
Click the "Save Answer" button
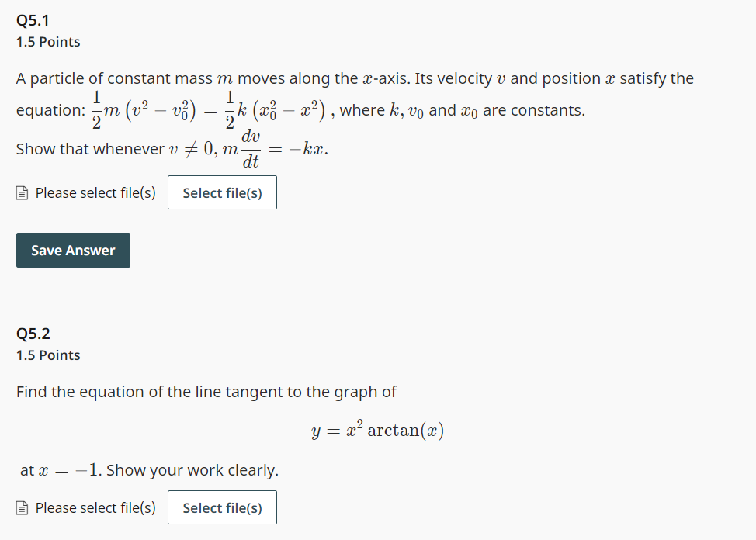coord(73,250)
